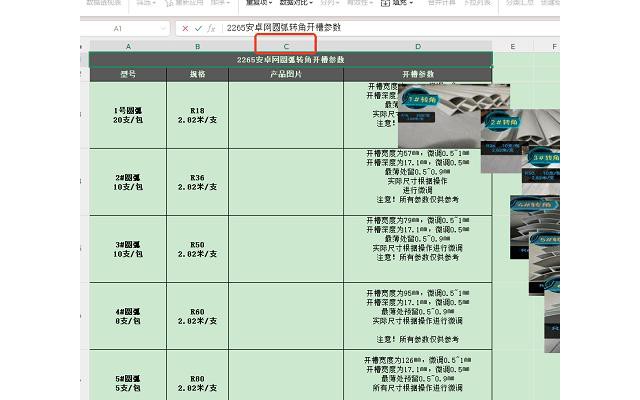
Task: Select the 3#圆弧 10支/包 cell
Action: pos(128,249)
